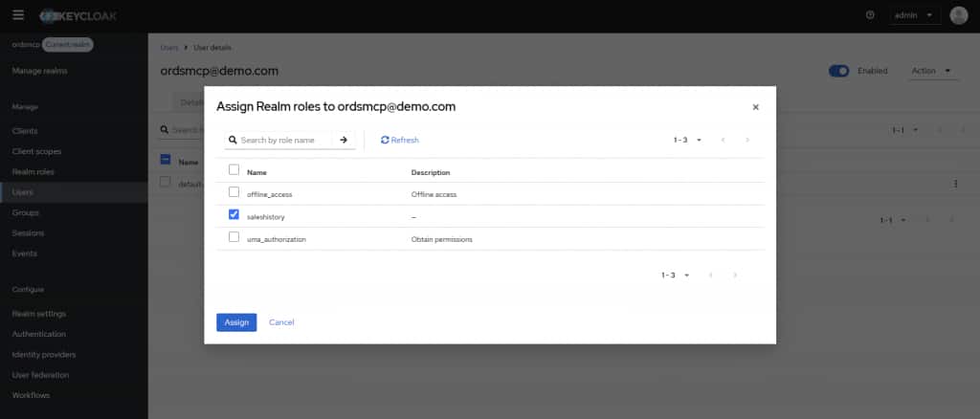Viewport: 980px width, 419px height.
Task: Open the bottom 1-3 pagination dropdown
Action: [x=676, y=276]
